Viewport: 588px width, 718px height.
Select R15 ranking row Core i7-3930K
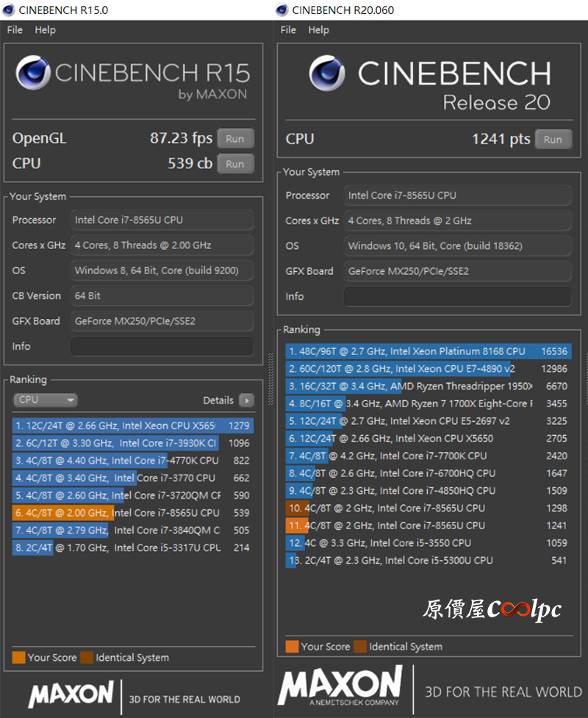tap(133, 443)
